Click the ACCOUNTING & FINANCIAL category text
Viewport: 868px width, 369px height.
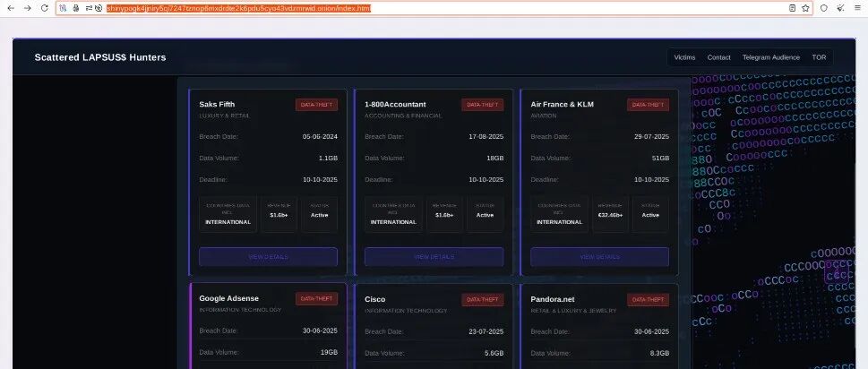point(403,116)
